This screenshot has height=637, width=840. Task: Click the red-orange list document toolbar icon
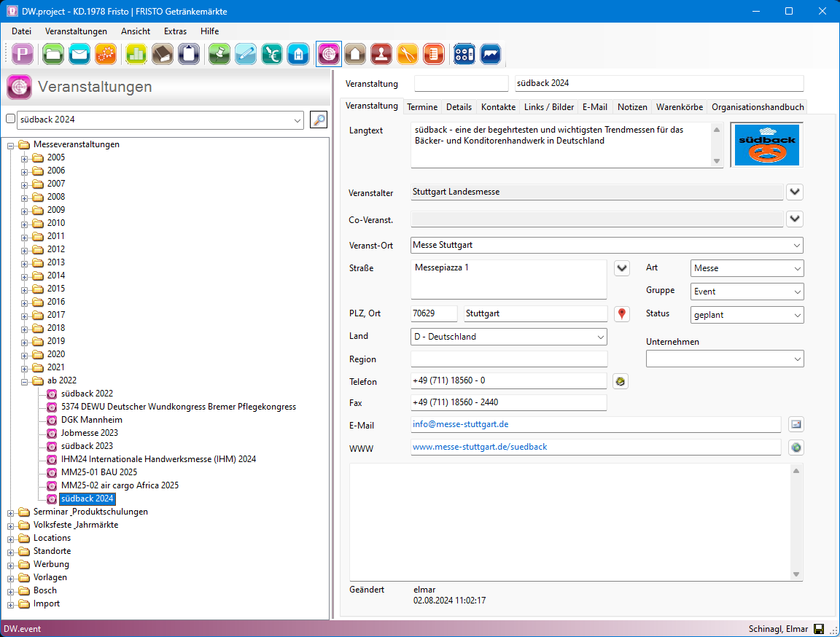coord(433,54)
